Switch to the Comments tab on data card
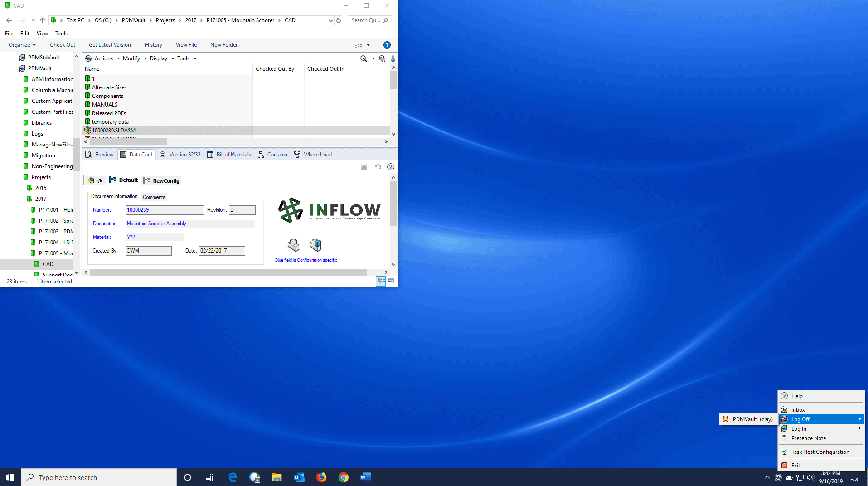Image resolution: width=868 pixels, height=486 pixels. click(154, 197)
